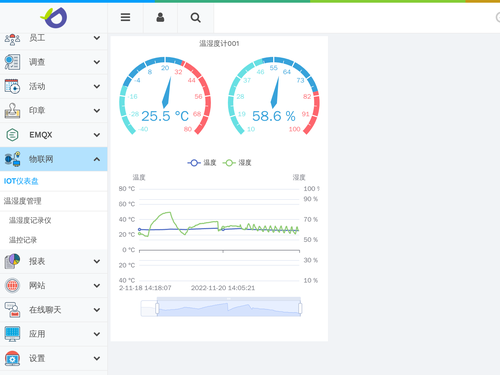
Task: Click the 活动 calendar icon
Action: click(x=12, y=86)
